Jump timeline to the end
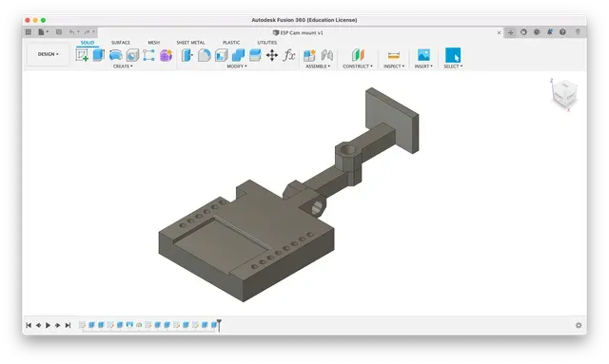 [x=68, y=325]
